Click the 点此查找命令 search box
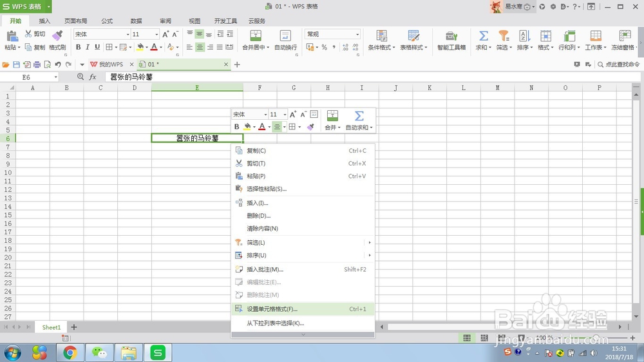This screenshot has width=644, height=362. point(618,64)
